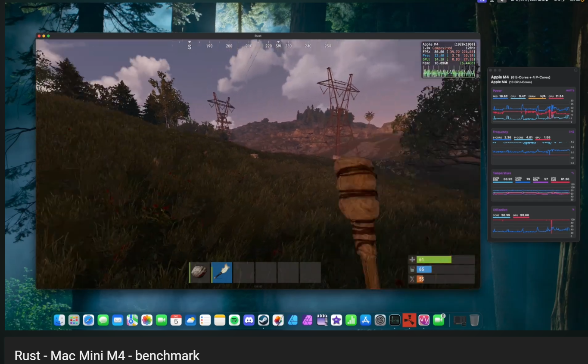Open Numbers from the Dock
588x364 pixels.
click(x=351, y=320)
